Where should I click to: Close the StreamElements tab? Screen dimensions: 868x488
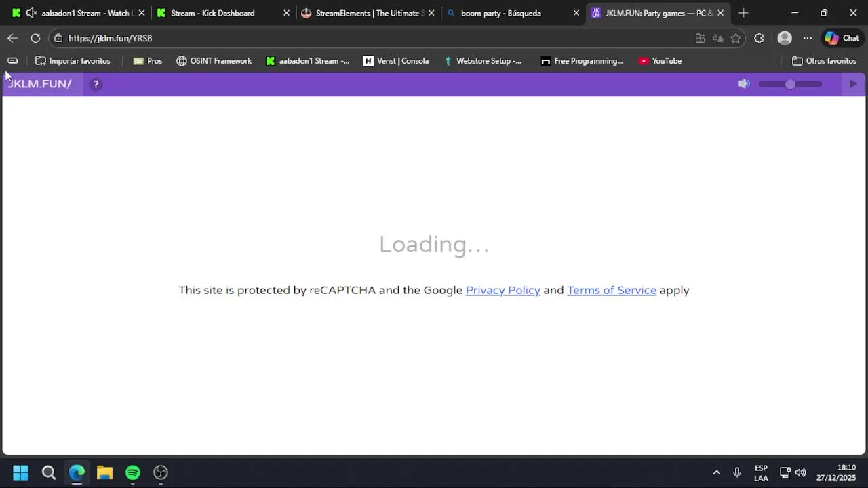[431, 13]
